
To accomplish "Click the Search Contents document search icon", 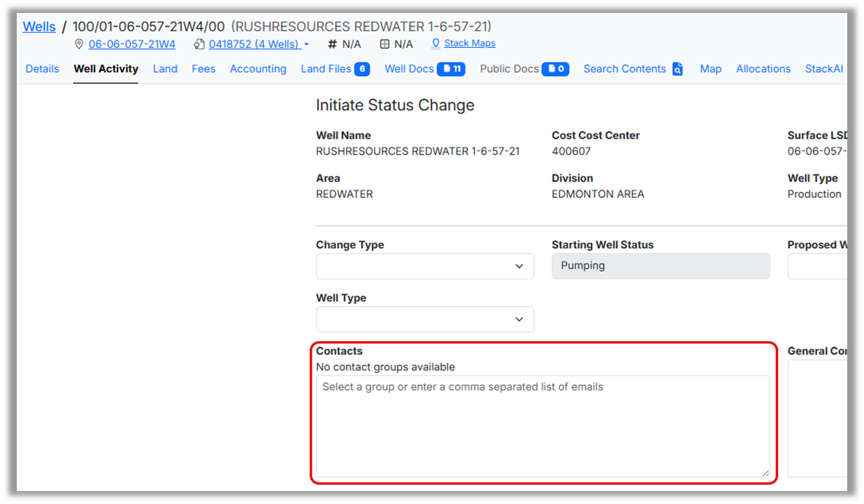I will tap(677, 69).
